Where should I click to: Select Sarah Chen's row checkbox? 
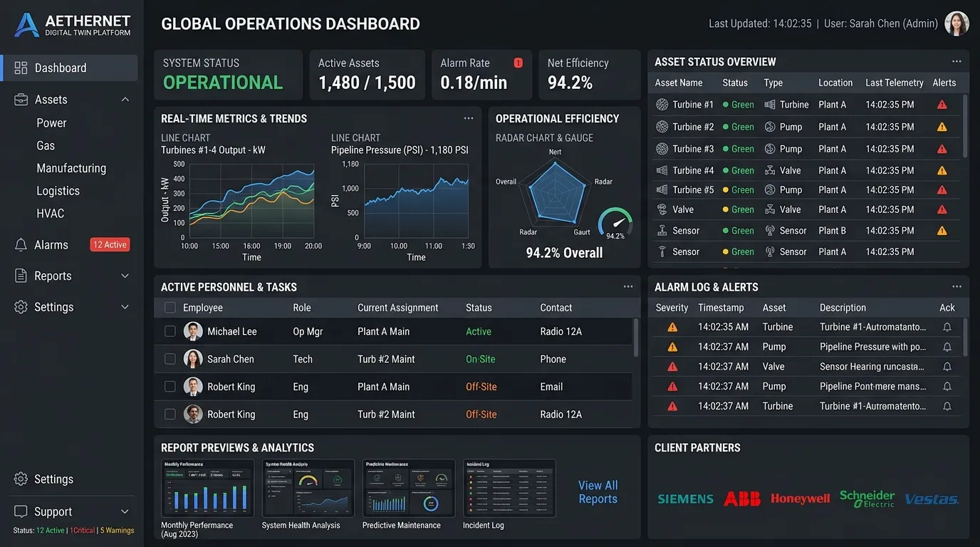click(170, 359)
